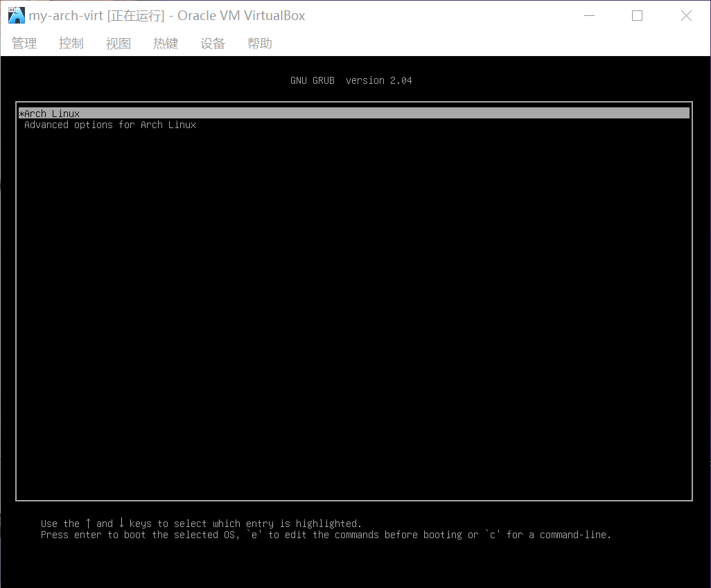Click the window title text my-arch-virt

point(66,15)
